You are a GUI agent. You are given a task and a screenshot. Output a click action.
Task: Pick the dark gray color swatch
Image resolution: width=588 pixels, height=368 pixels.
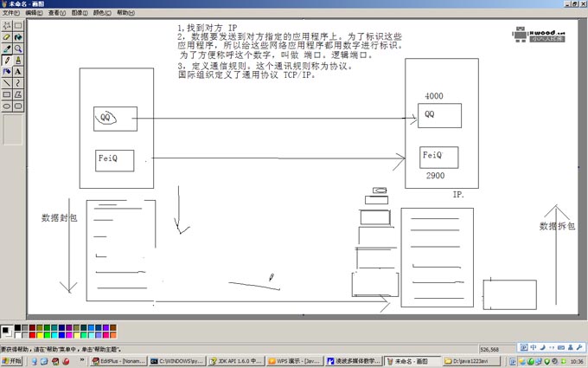coord(25,328)
